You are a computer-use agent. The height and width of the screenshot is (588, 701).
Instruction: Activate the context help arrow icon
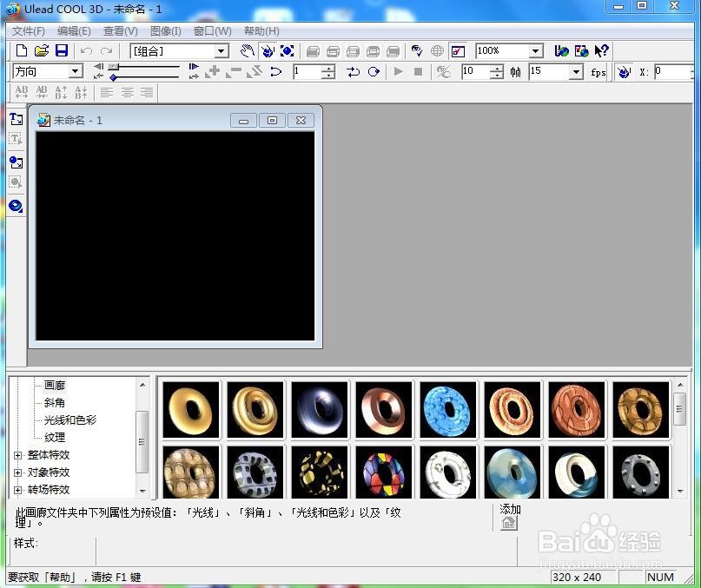(602, 51)
